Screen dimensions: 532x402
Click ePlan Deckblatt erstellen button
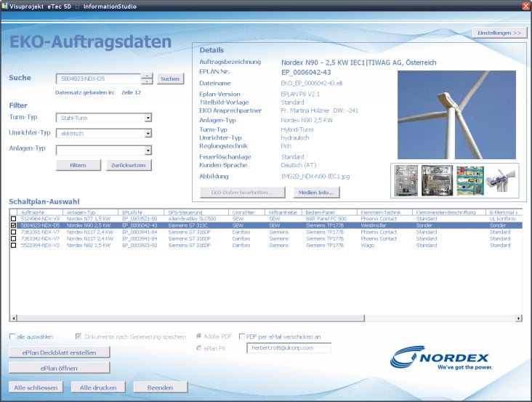pos(60,353)
